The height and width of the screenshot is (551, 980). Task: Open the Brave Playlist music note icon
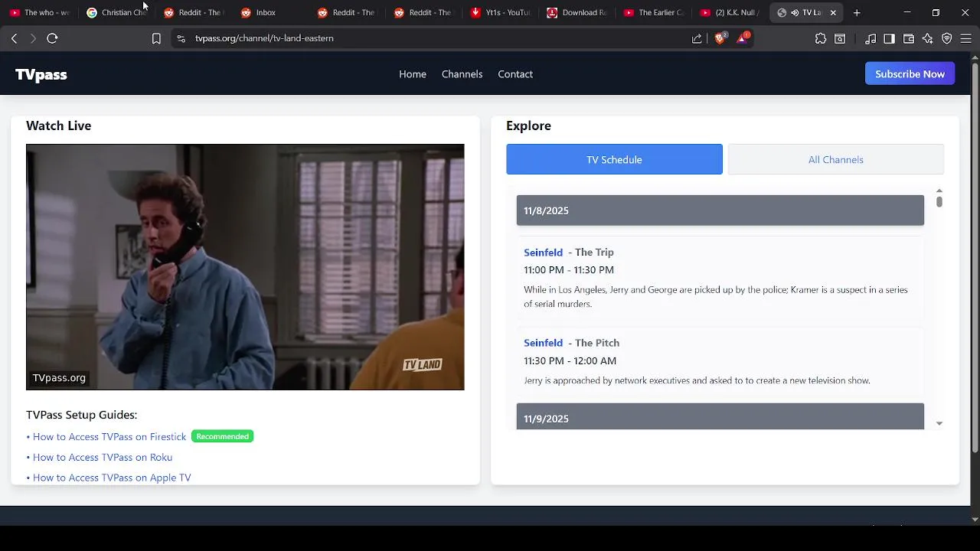click(871, 38)
